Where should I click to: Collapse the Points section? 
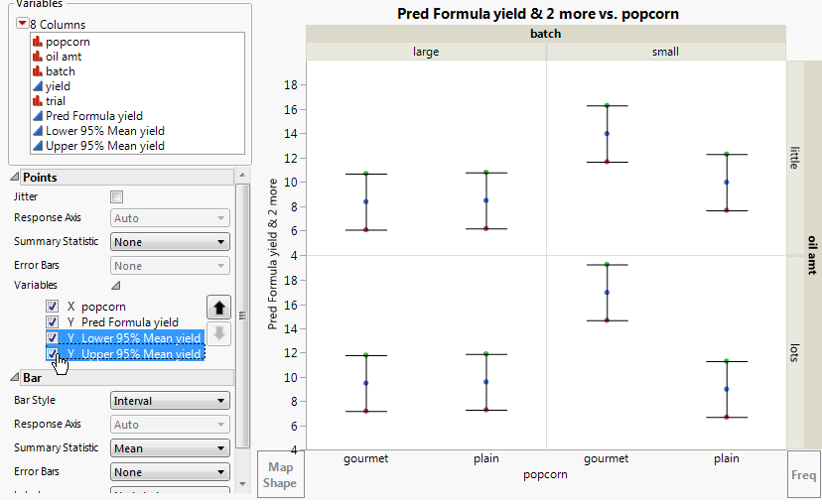pos(15,178)
